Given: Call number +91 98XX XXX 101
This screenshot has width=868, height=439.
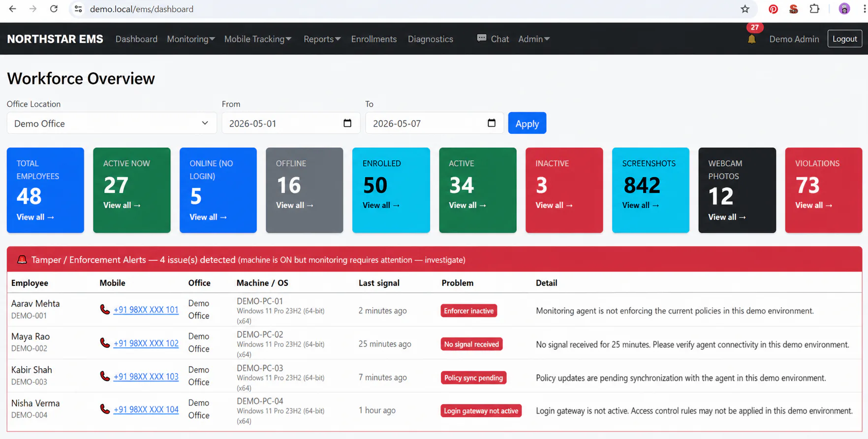Looking at the screenshot, I should pyautogui.click(x=146, y=310).
